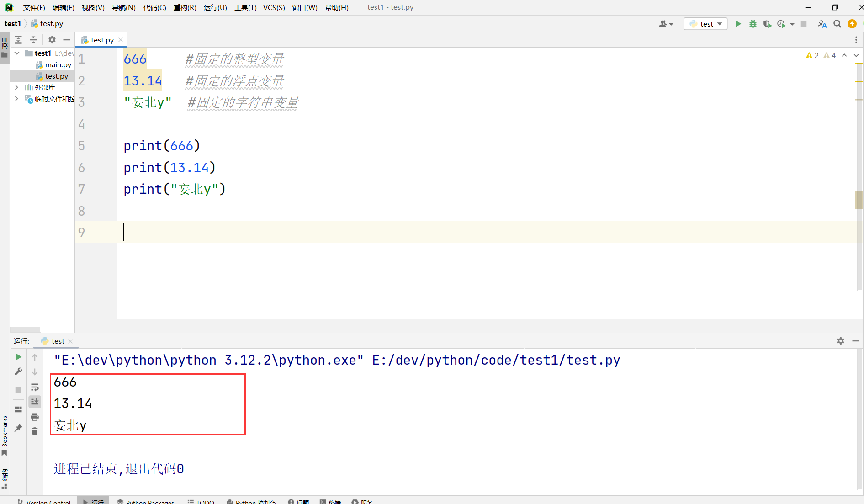Open Python Packages tool window tab
864x504 pixels.
[146, 501]
